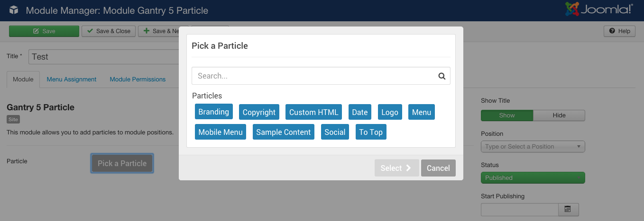Set Show Title to Show
The width and height of the screenshot is (644, 221).
point(507,115)
